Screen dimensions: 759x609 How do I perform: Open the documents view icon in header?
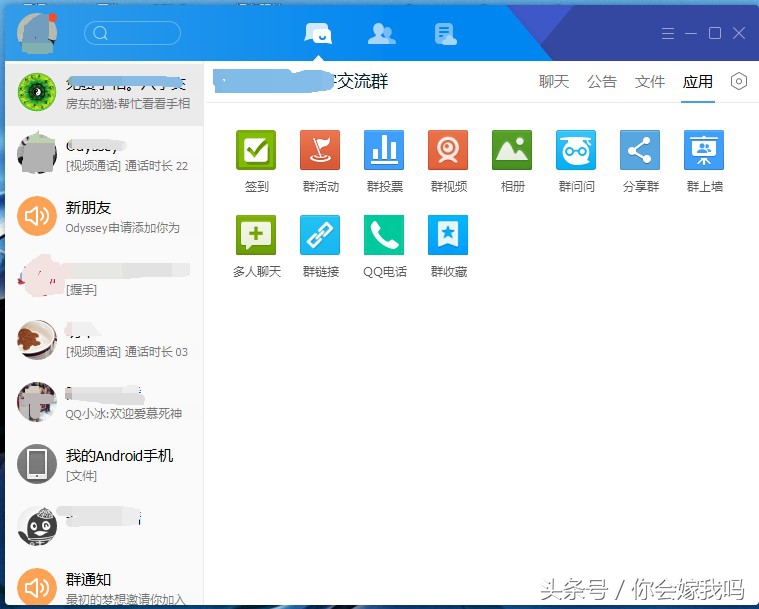(x=445, y=34)
